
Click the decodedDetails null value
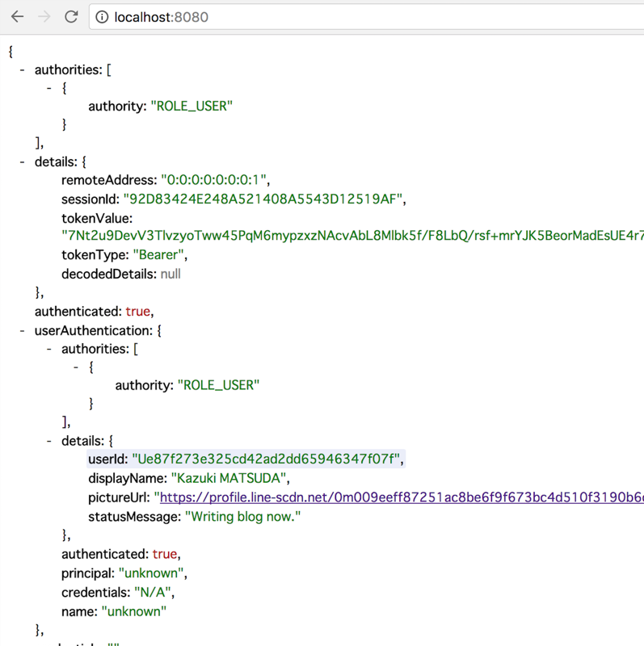[170, 274]
